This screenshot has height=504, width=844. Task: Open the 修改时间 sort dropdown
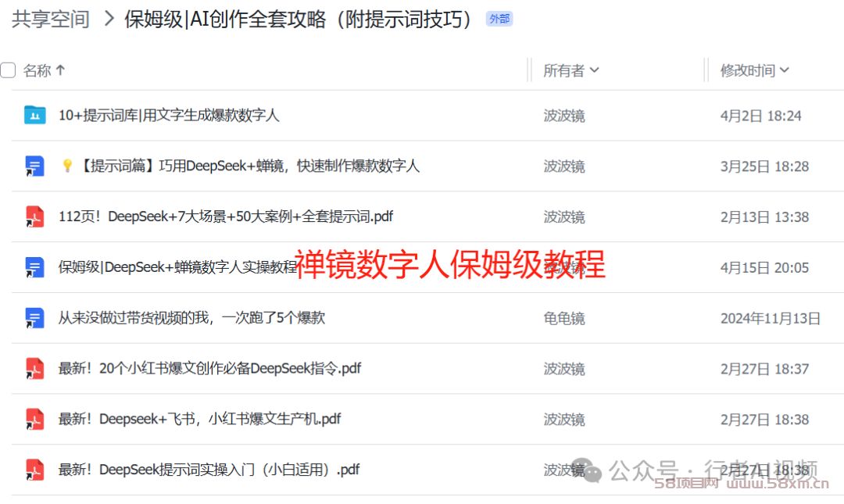tap(755, 70)
